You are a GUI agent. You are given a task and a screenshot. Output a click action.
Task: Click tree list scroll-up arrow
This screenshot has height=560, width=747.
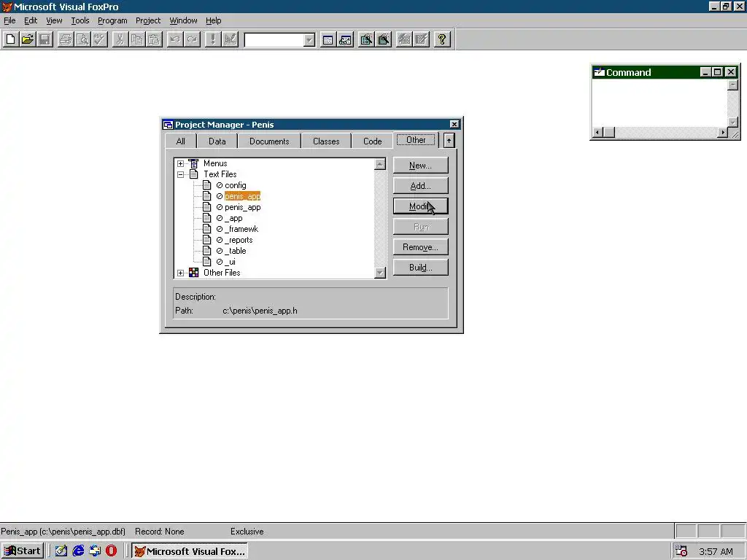[379, 164]
